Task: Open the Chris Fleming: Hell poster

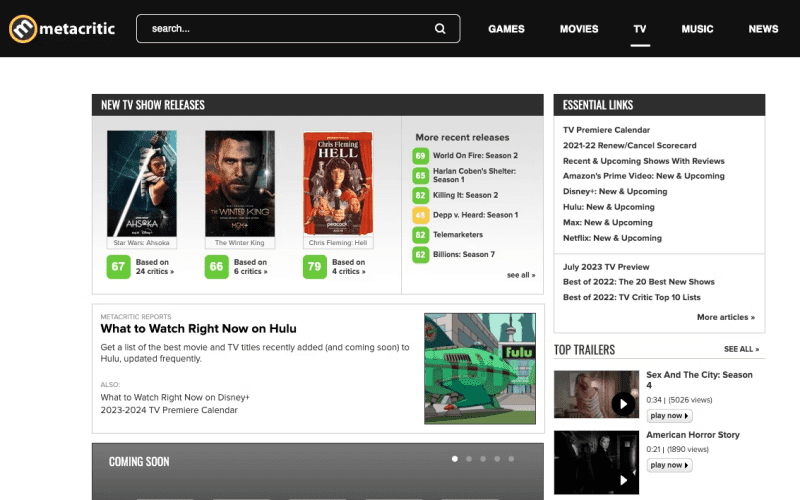Action: coord(338,184)
